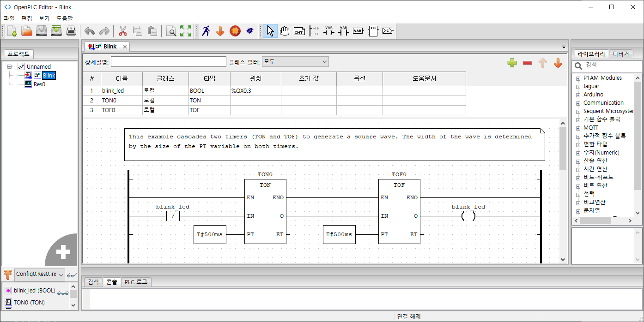Move variable up with the up arrow

[x=543, y=63]
